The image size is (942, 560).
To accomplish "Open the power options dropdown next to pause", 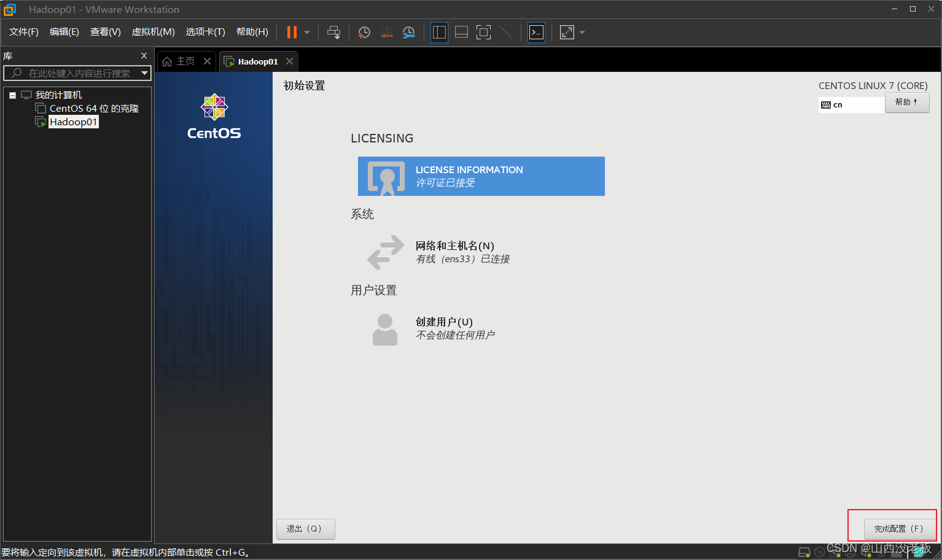I will tap(307, 33).
